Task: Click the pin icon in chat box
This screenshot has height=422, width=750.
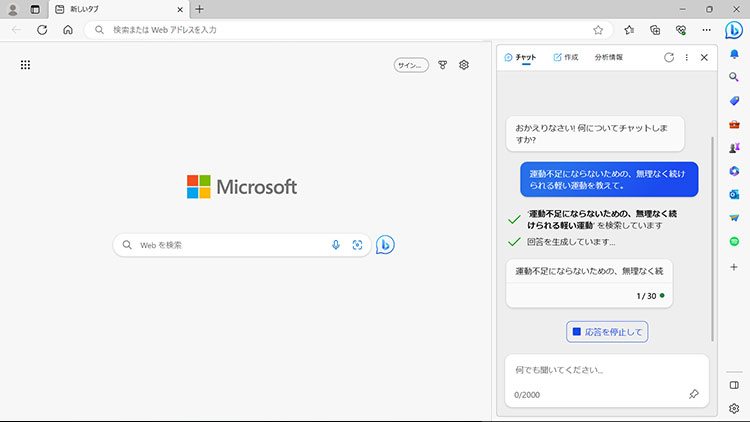Action: 694,394
